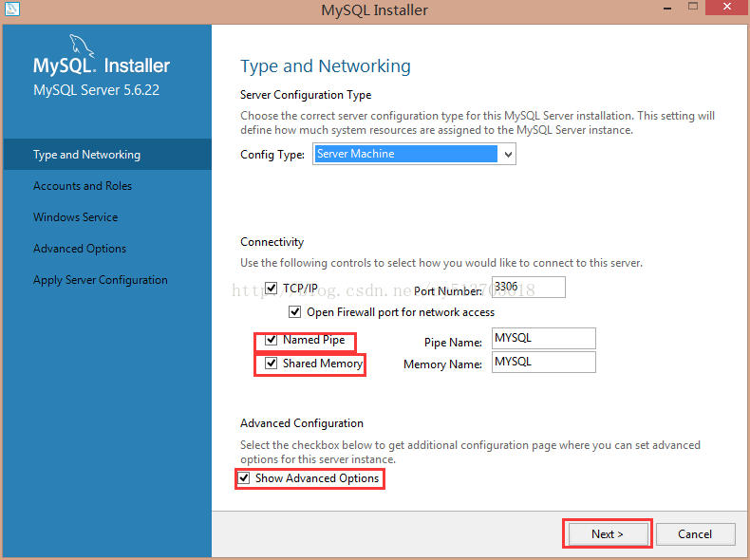Open the Config Type dropdown arrow

point(508,154)
